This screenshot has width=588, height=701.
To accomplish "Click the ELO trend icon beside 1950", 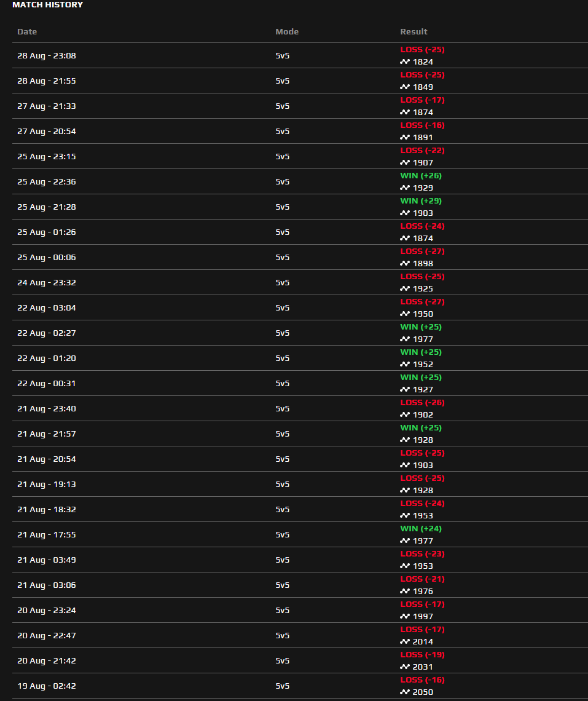I will [405, 314].
